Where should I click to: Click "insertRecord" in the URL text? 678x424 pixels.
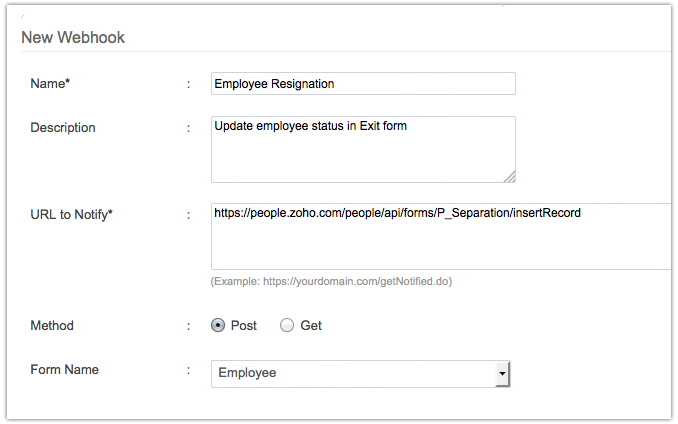[x=547, y=213]
